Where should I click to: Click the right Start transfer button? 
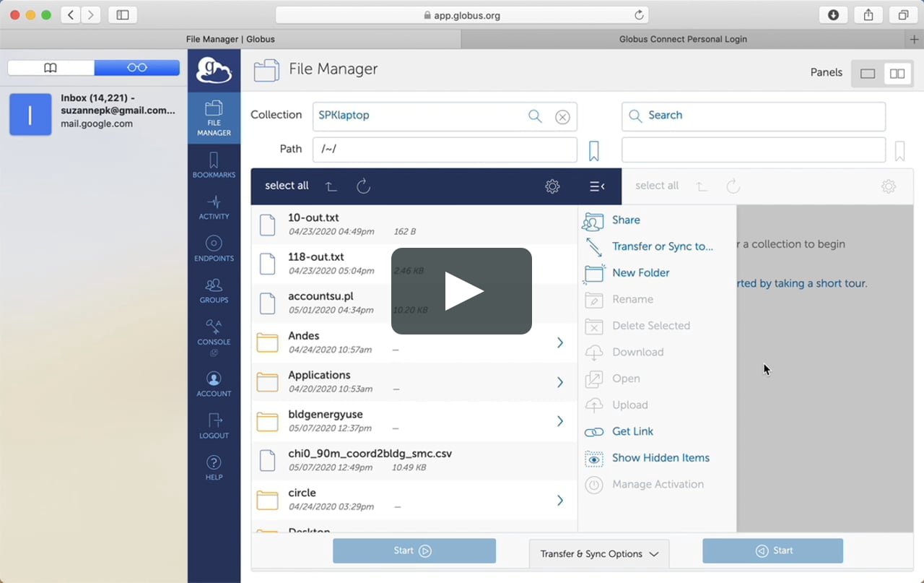[x=772, y=550]
